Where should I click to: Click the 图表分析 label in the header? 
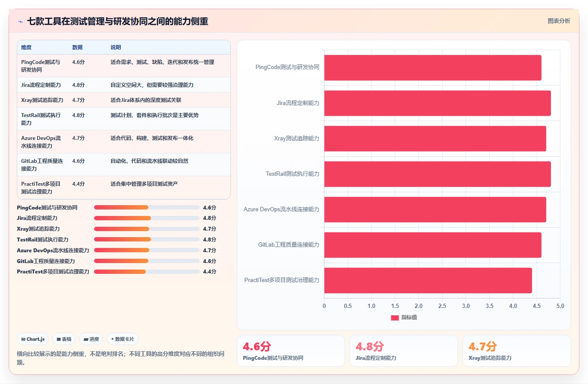[x=559, y=21]
